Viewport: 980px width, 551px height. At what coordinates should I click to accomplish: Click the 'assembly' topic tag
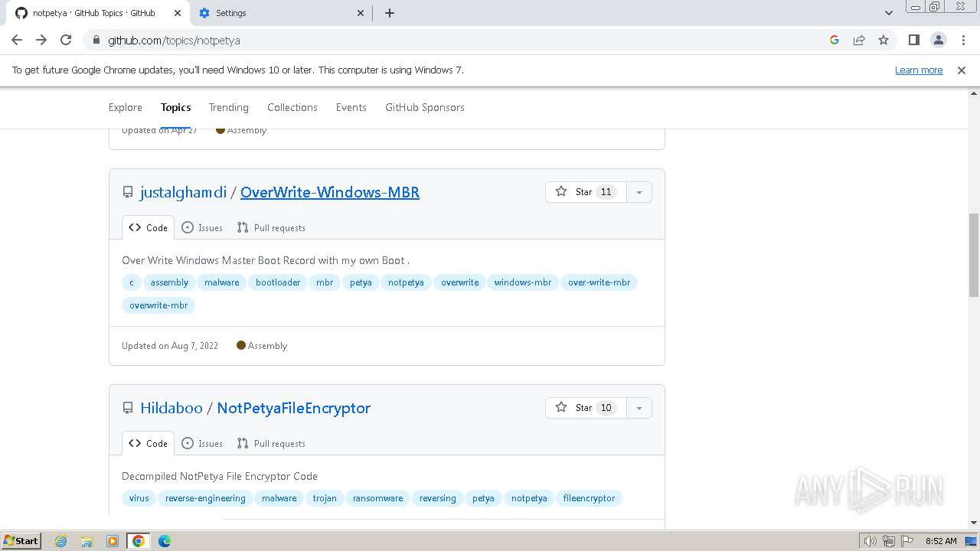[169, 282]
